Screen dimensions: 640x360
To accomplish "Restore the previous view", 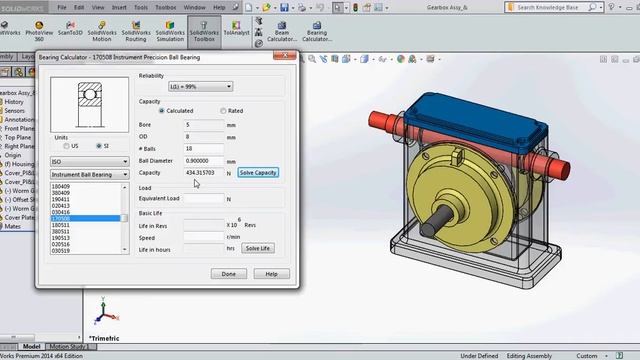I will 324,59.
